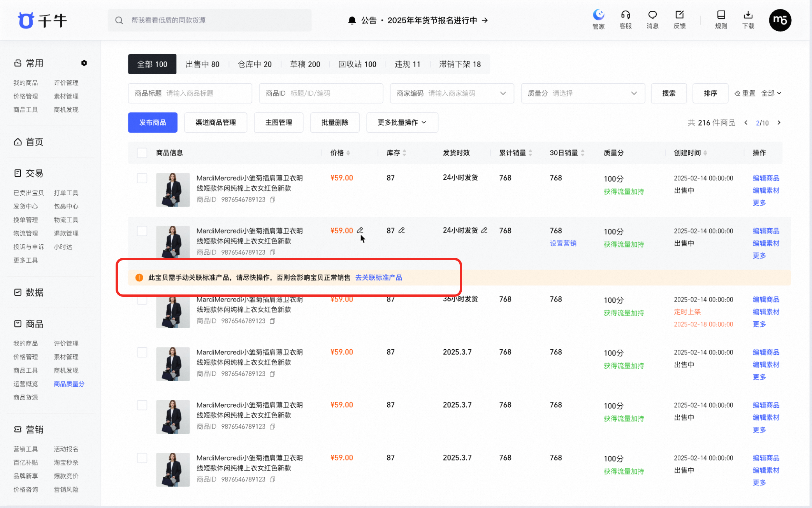Click the 商品标题 input field

[190, 93]
